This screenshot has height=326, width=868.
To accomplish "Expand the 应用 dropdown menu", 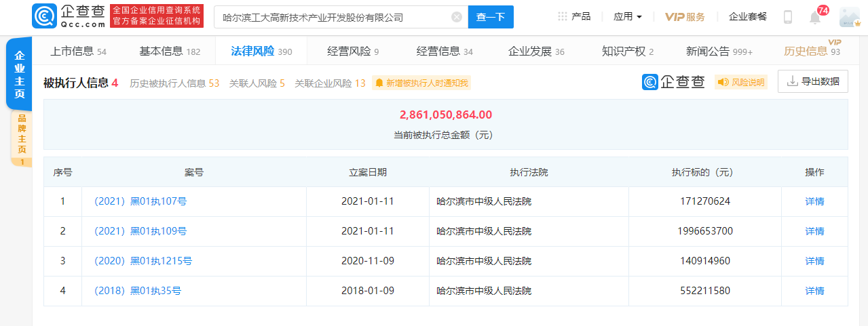I will coord(628,17).
